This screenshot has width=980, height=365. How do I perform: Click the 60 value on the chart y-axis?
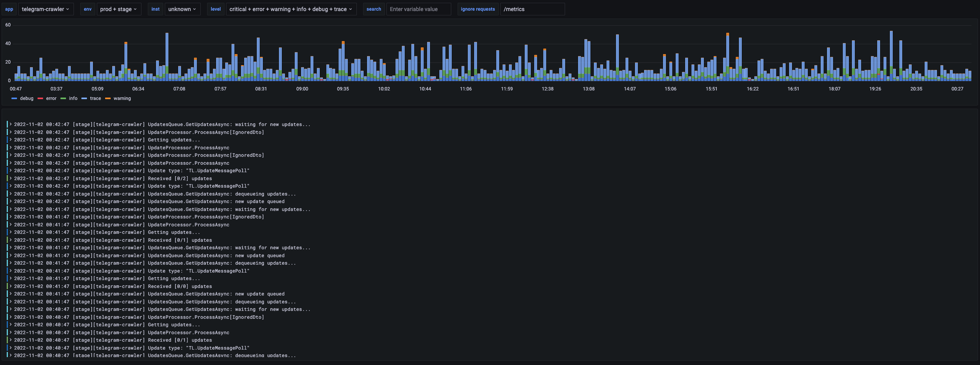point(8,25)
